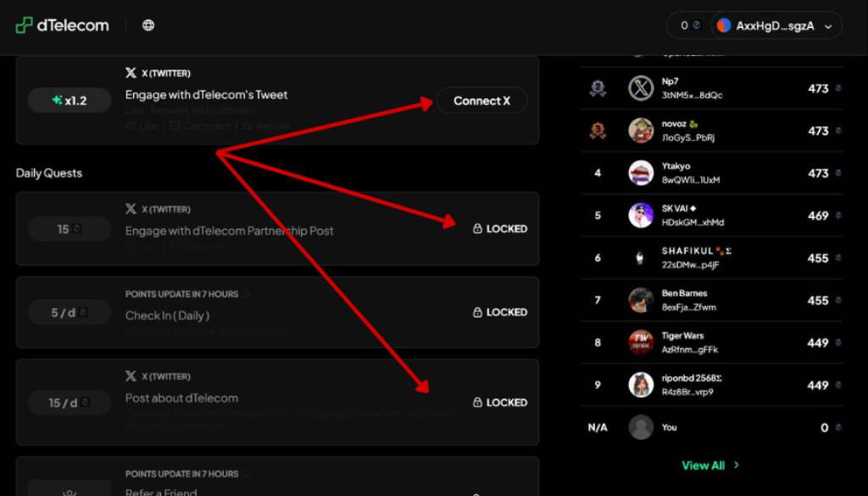Select novoz's profile avatar

pyautogui.click(x=640, y=131)
